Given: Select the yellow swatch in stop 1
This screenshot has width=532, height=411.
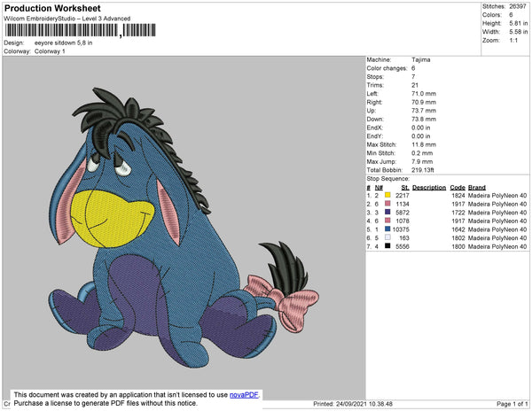Looking at the screenshot, I should (x=387, y=195).
